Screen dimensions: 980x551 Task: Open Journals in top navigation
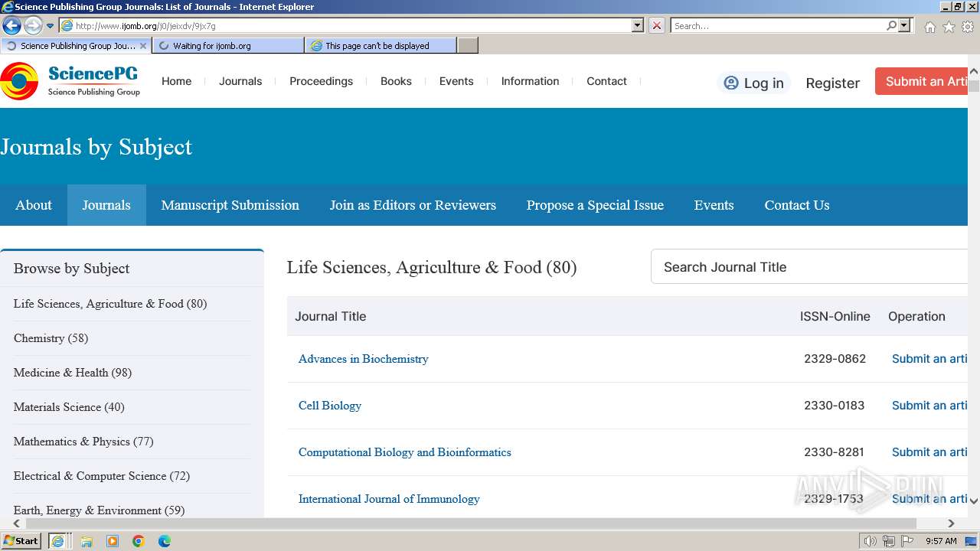pyautogui.click(x=240, y=81)
